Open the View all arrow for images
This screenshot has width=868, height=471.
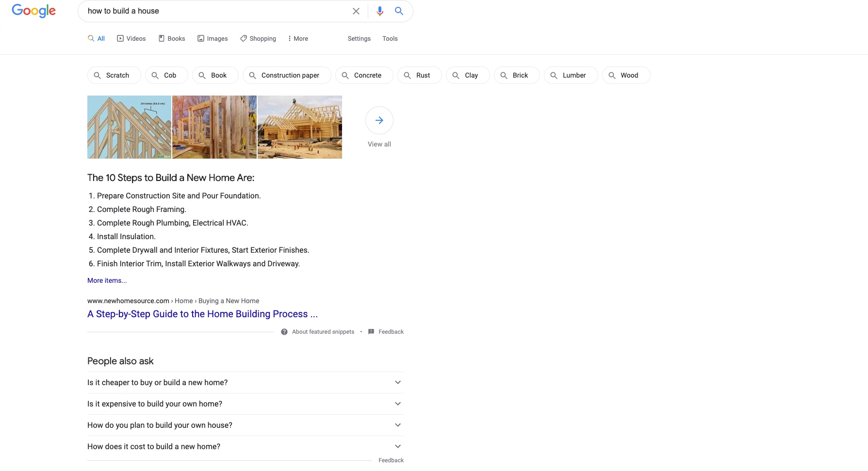379,120
